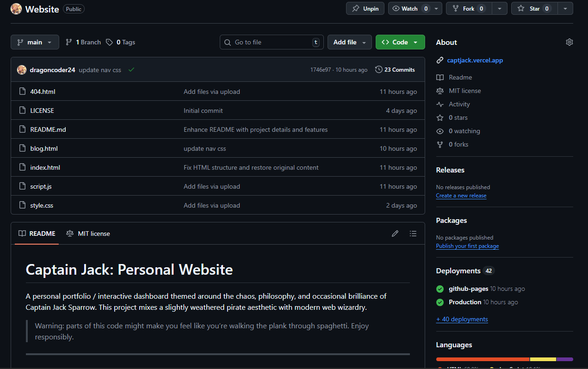The image size is (588, 369).
Task: Open the README outline list icon
Action: click(413, 234)
